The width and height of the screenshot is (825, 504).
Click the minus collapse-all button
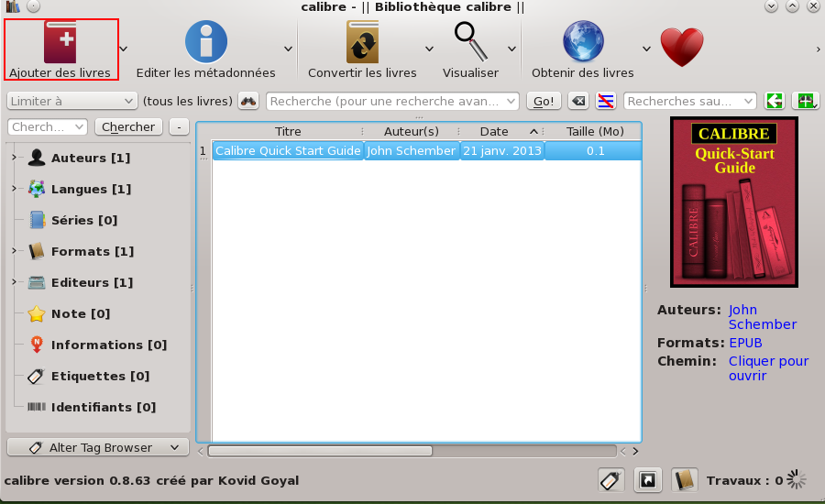coord(179,126)
